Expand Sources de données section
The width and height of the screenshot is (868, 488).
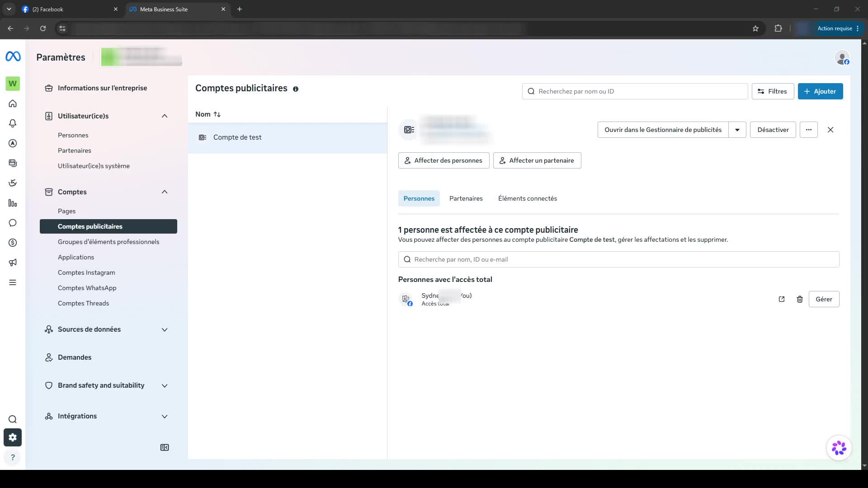[165, 330]
